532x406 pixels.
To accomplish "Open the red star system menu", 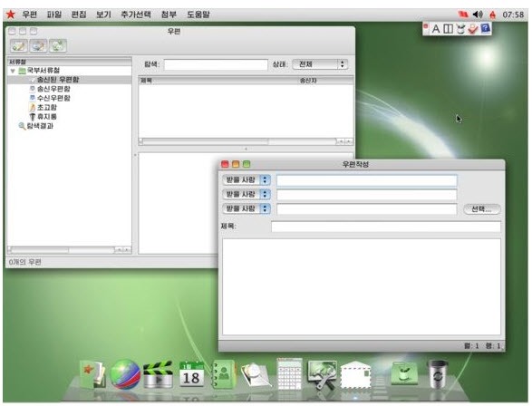I will [x=11, y=14].
